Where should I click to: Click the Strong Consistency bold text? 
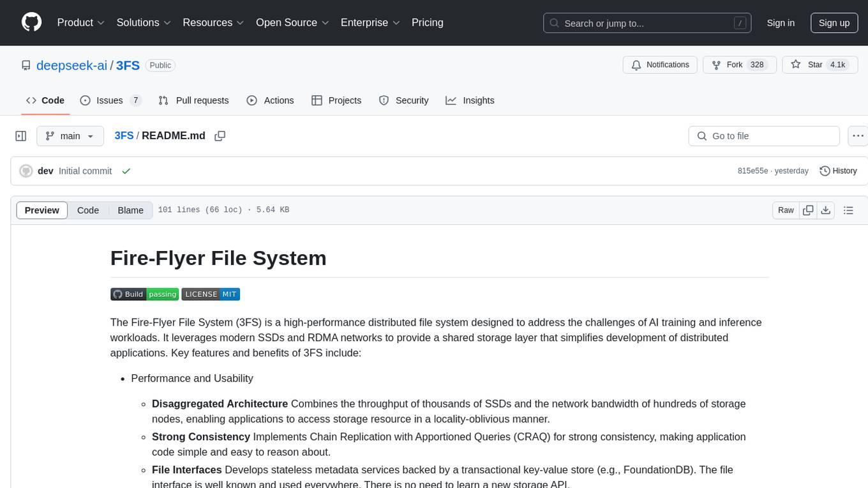point(201,437)
